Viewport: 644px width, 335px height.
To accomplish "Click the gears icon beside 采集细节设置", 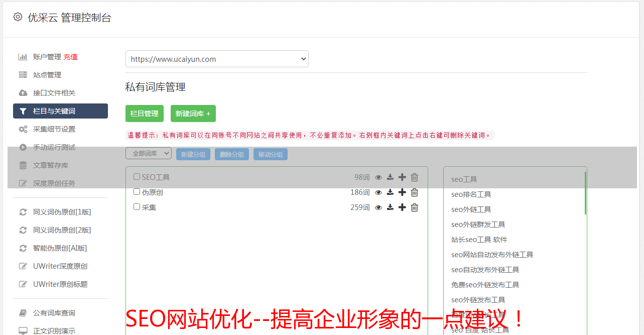I will pyautogui.click(x=23, y=129).
